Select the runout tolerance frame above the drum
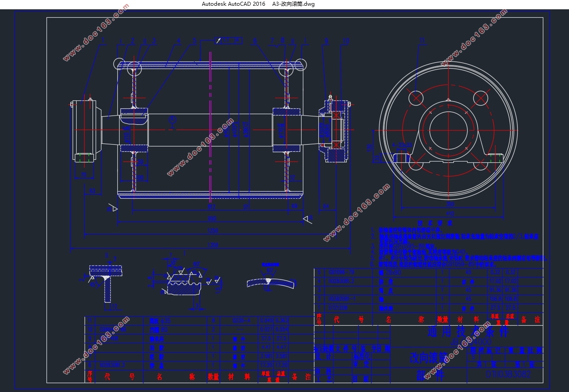Viewport: 569px width, 392px height. [229, 41]
